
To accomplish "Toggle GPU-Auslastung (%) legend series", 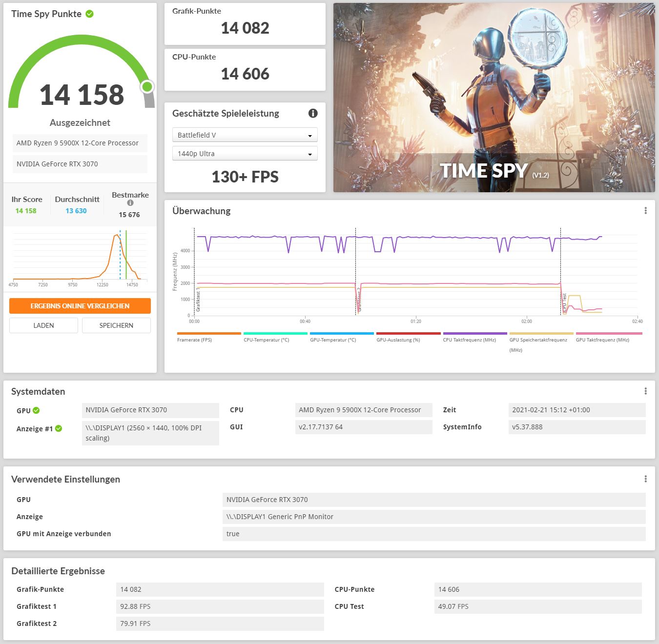I will point(408,337).
